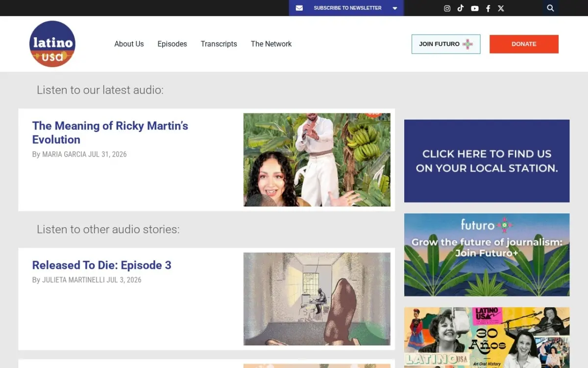588x368 pixels.
Task: Click byline MARIA GARCIA
Action: tap(64, 154)
